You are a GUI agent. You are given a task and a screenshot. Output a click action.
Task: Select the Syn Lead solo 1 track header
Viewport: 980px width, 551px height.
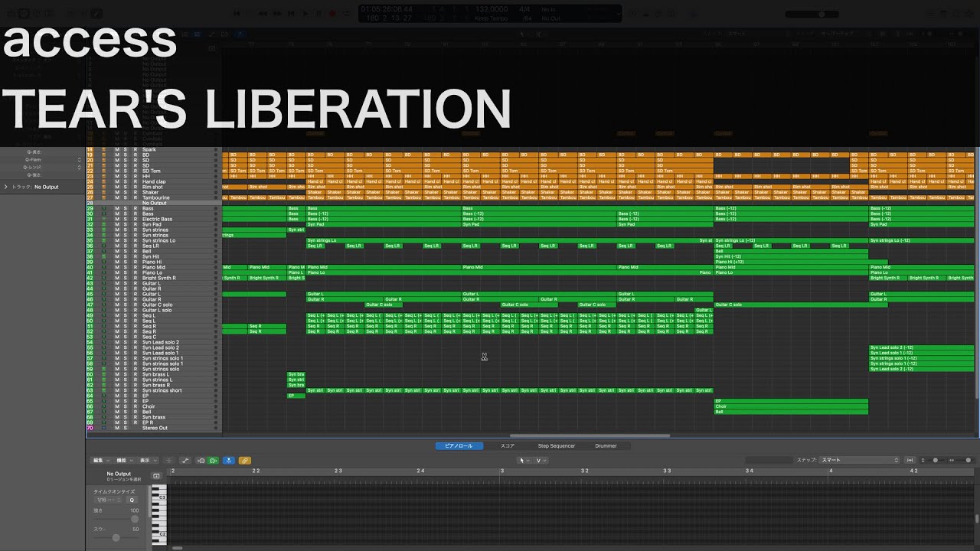(153, 353)
